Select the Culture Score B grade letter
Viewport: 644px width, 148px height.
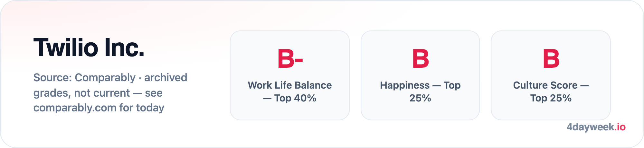551,59
